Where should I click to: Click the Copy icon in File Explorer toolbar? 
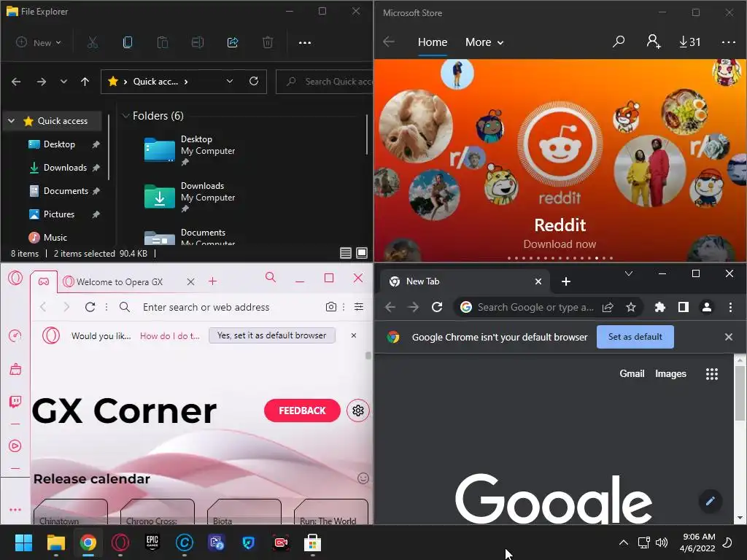127,42
